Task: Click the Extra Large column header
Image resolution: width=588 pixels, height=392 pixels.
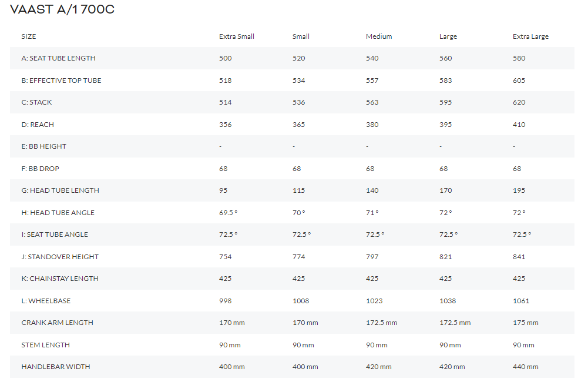Action: click(530, 36)
